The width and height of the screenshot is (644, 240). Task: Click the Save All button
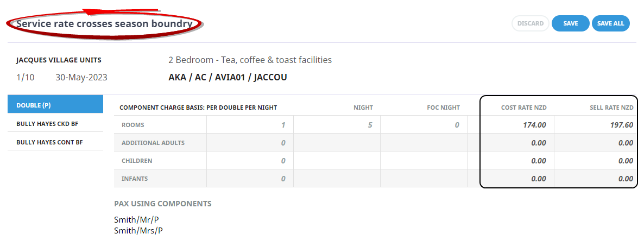611,23
